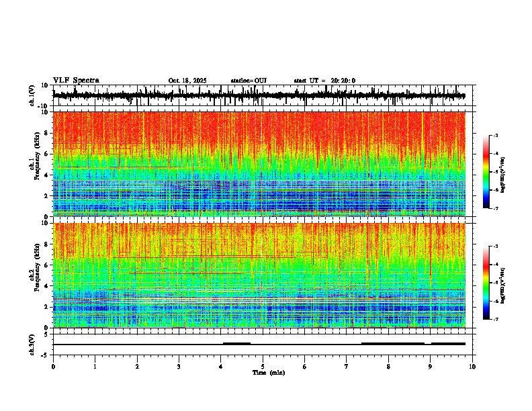
Task: Click tick label "3" on the Time axis
Action: tap(179, 367)
